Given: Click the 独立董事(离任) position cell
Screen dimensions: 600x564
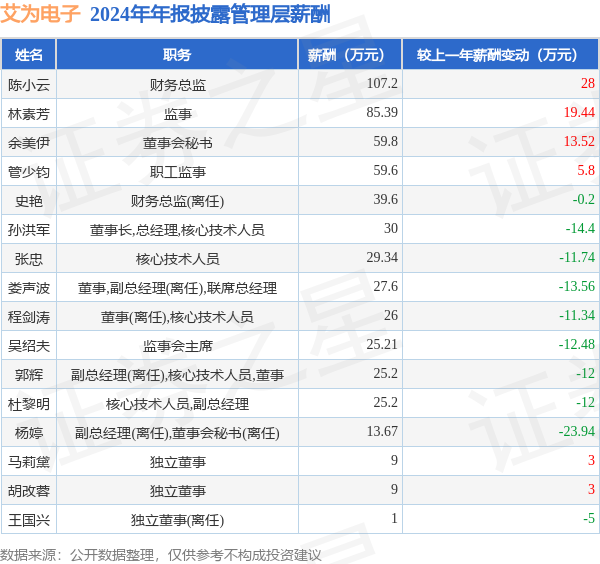Looking at the screenshot, I should (178, 521).
